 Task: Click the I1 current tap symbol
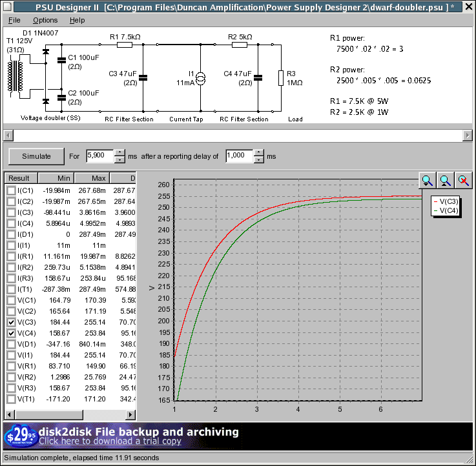coord(200,79)
